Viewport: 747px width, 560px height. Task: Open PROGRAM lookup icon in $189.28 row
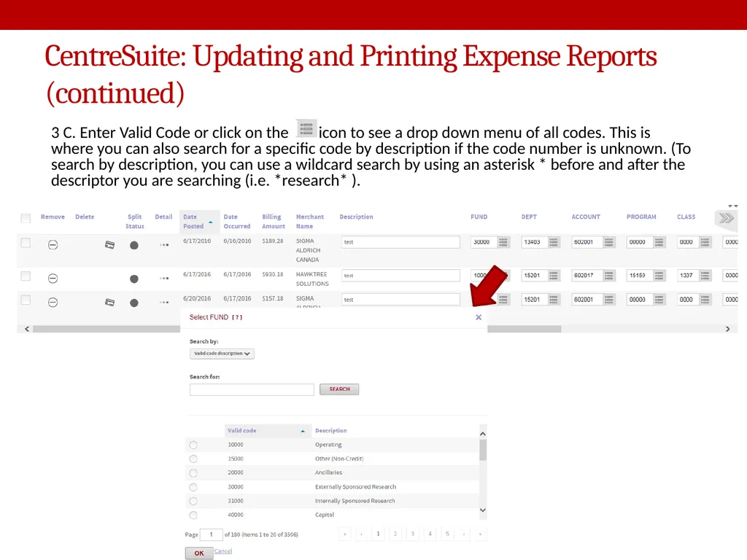659,242
